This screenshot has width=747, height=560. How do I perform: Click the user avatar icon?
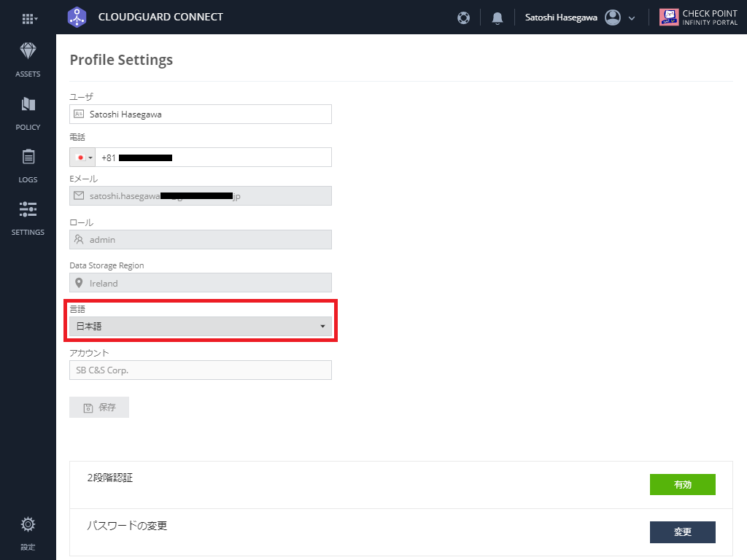pyautogui.click(x=613, y=17)
